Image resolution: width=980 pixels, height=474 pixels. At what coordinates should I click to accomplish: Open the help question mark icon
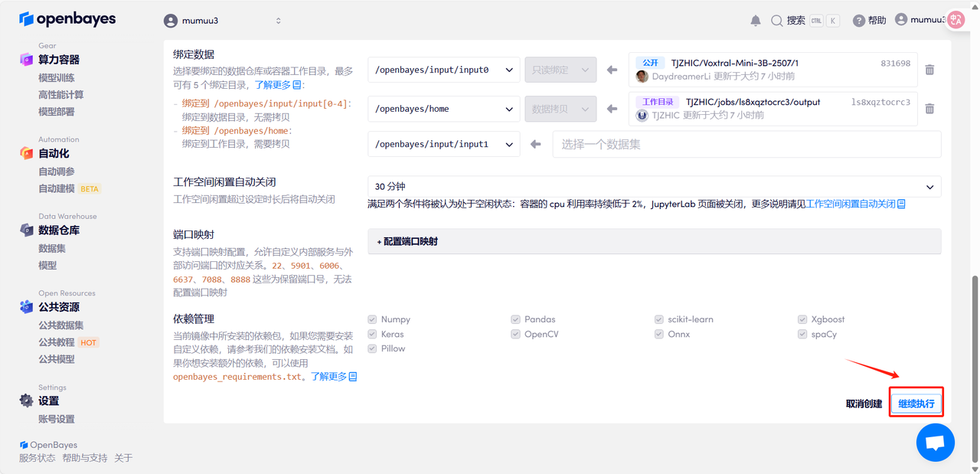click(859, 21)
